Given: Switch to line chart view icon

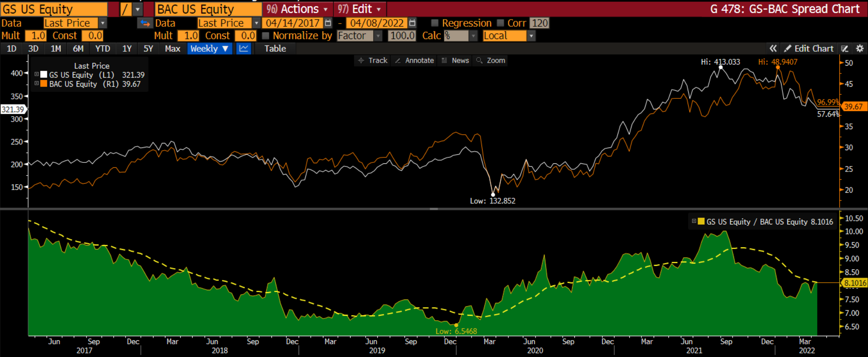Looking at the screenshot, I should 244,49.
